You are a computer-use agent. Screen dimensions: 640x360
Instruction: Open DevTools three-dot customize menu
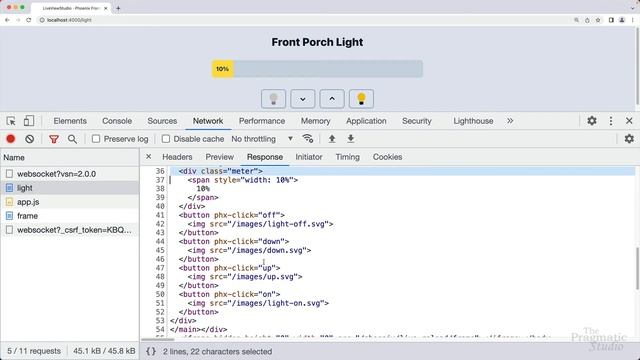(x=611, y=121)
